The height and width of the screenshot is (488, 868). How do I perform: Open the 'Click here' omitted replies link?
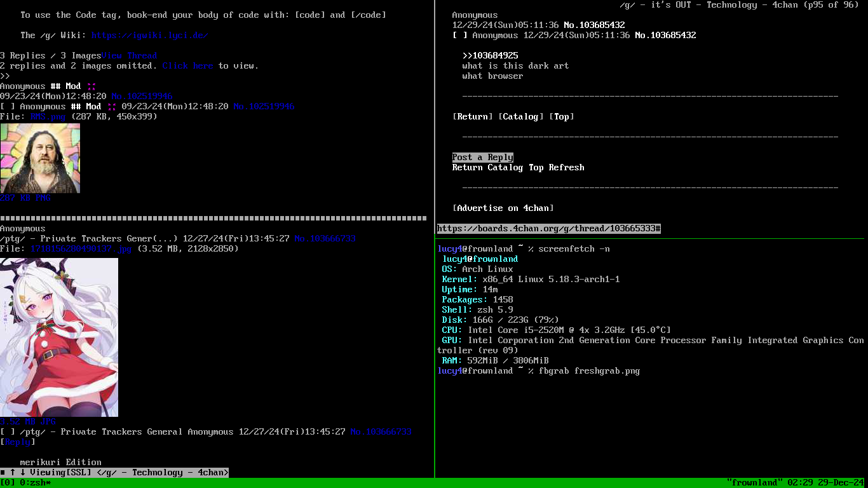[x=187, y=65]
